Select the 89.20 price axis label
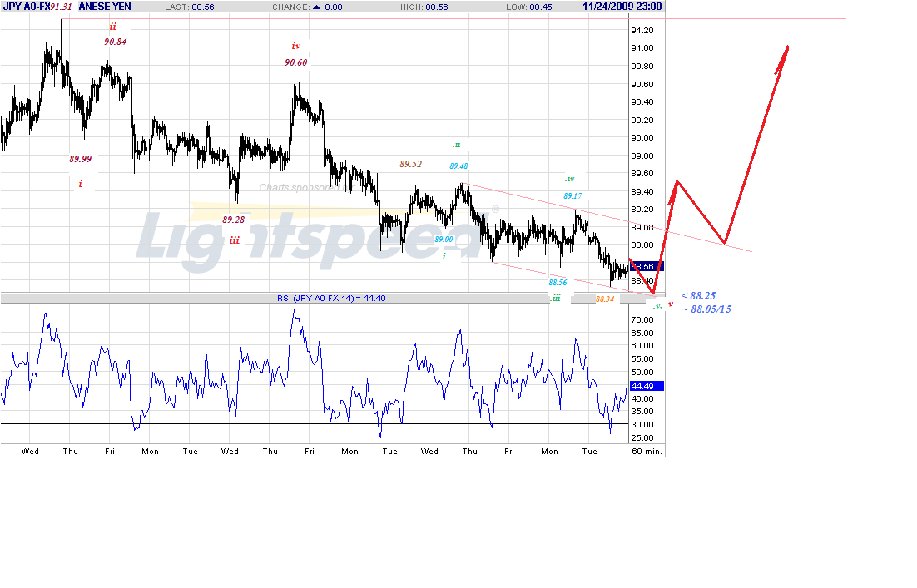Image resolution: width=917 pixels, height=588 pixels. [x=642, y=210]
